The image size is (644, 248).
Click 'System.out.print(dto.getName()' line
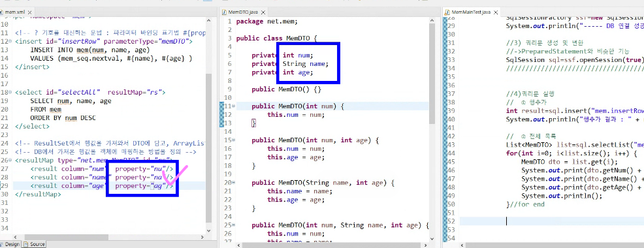click(x=583, y=179)
